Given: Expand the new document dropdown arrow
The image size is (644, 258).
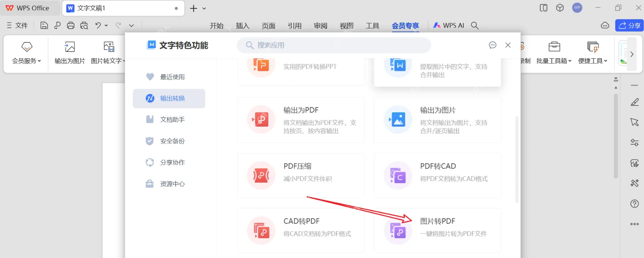Looking at the screenshot, I should coord(204,8).
